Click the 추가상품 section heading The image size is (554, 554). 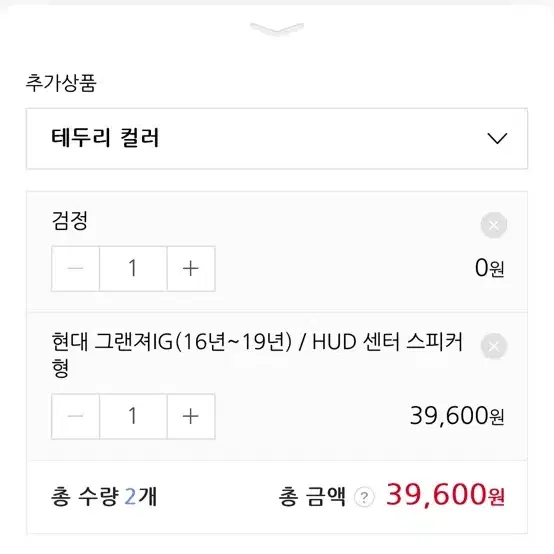coord(61,83)
